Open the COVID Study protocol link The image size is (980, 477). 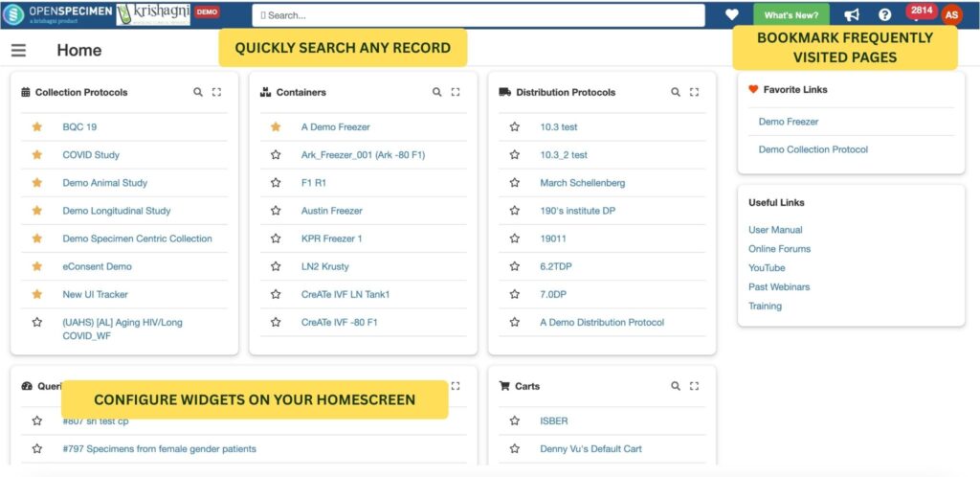(91, 155)
